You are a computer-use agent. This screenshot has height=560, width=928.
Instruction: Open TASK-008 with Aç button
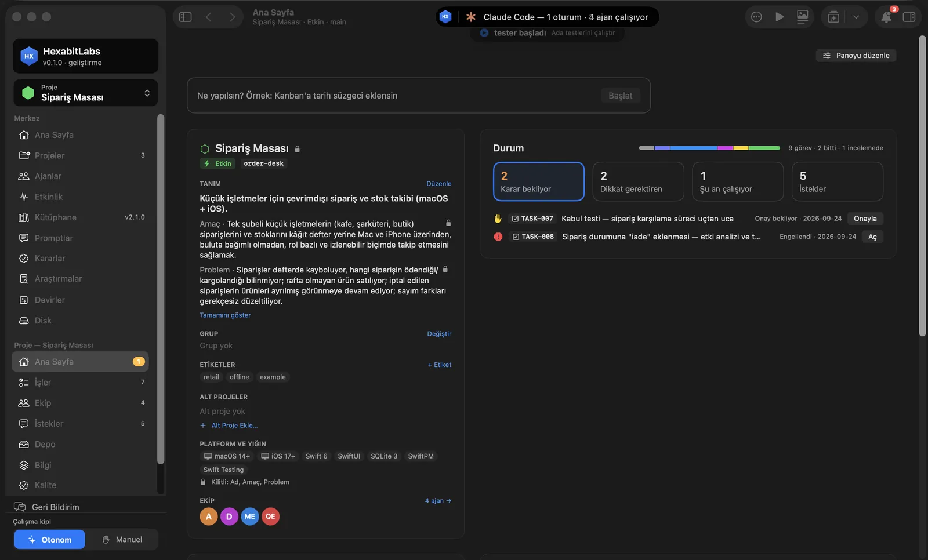coord(872,237)
